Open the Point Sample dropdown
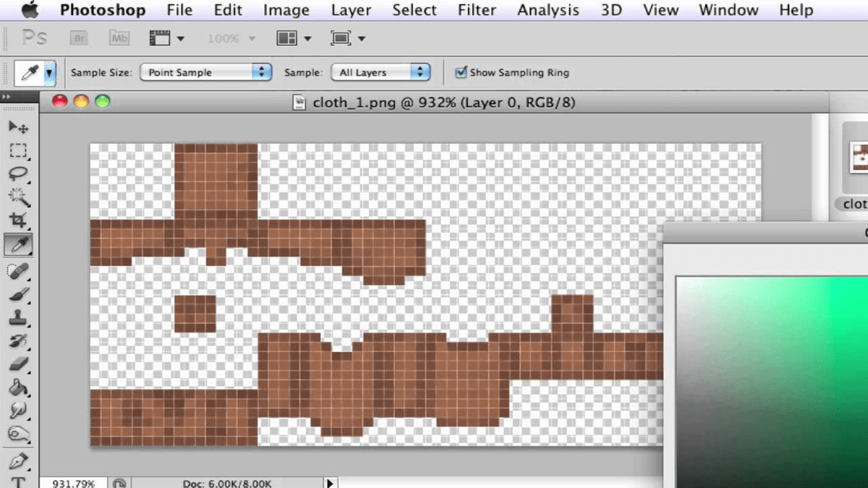This screenshot has height=488, width=868. click(x=206, y=72)
